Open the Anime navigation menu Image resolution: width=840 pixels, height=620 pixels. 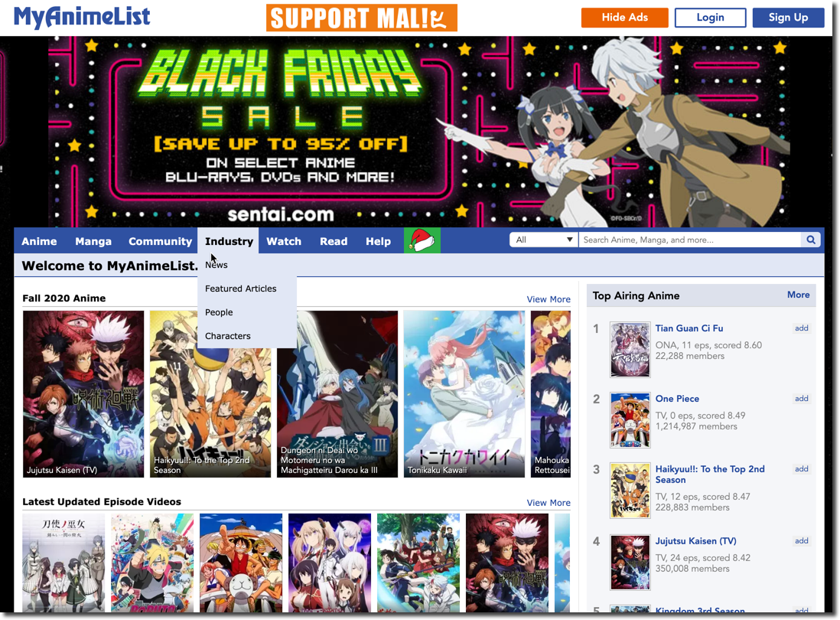[39, 241]
